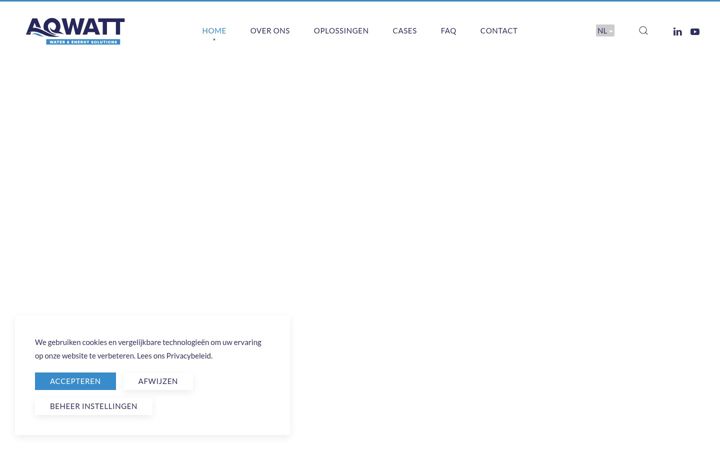Open the Over Ons menu item
The image size is (720, 450).
(x=270, y=31)
